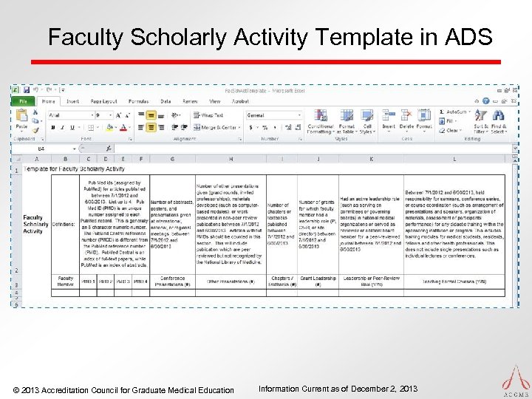
Task: Click the AutoSum button
Action: (x=453, y=112)
